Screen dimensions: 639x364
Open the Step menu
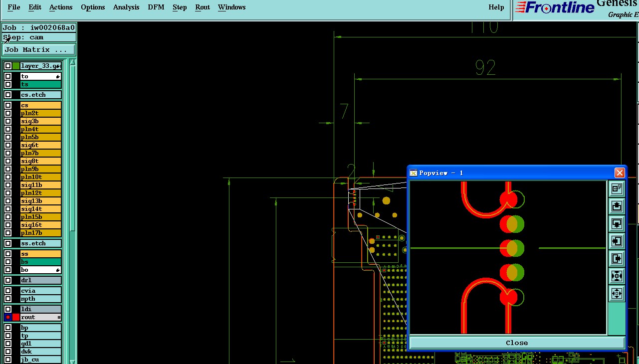tap(180, 7)
